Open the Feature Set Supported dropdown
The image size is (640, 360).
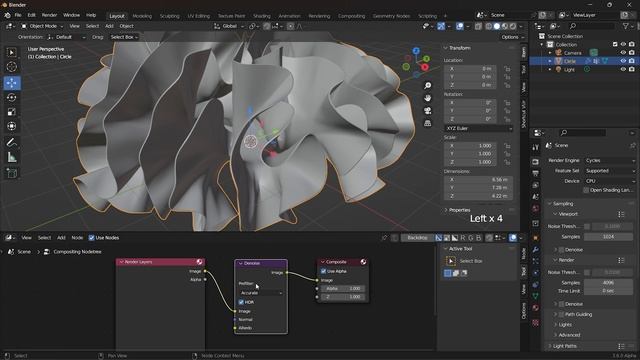tap(610, 171)
